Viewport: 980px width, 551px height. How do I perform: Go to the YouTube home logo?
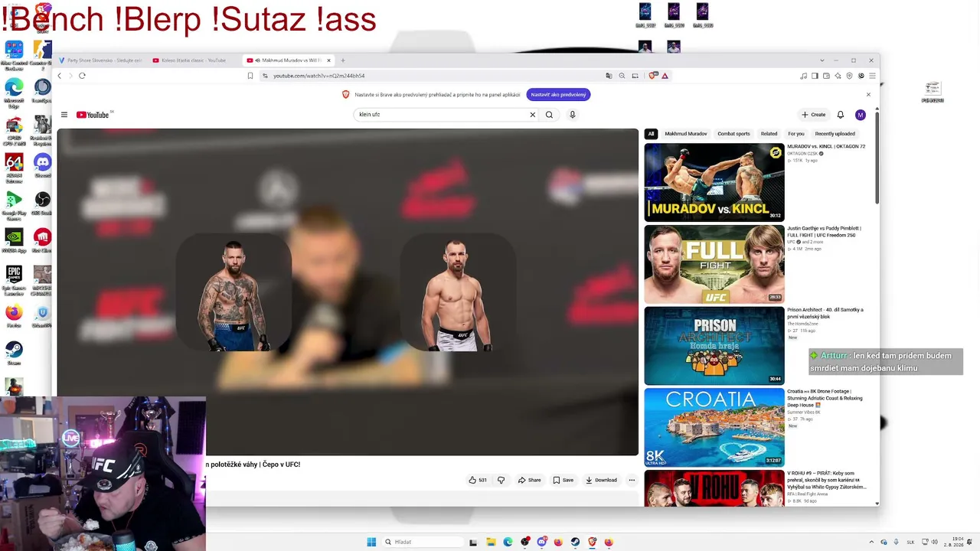[x=93, y=115]
